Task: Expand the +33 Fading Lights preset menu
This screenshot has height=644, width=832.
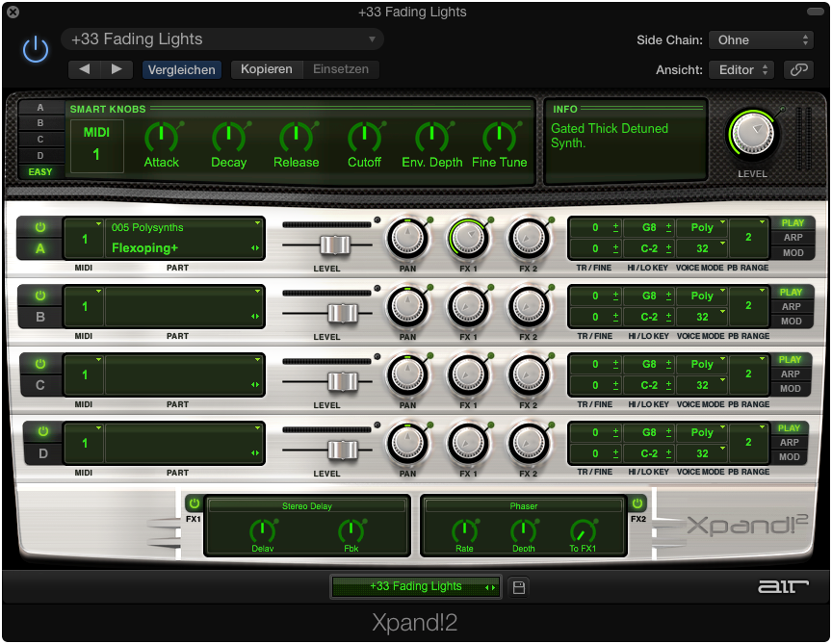Action: click(222, 39)
